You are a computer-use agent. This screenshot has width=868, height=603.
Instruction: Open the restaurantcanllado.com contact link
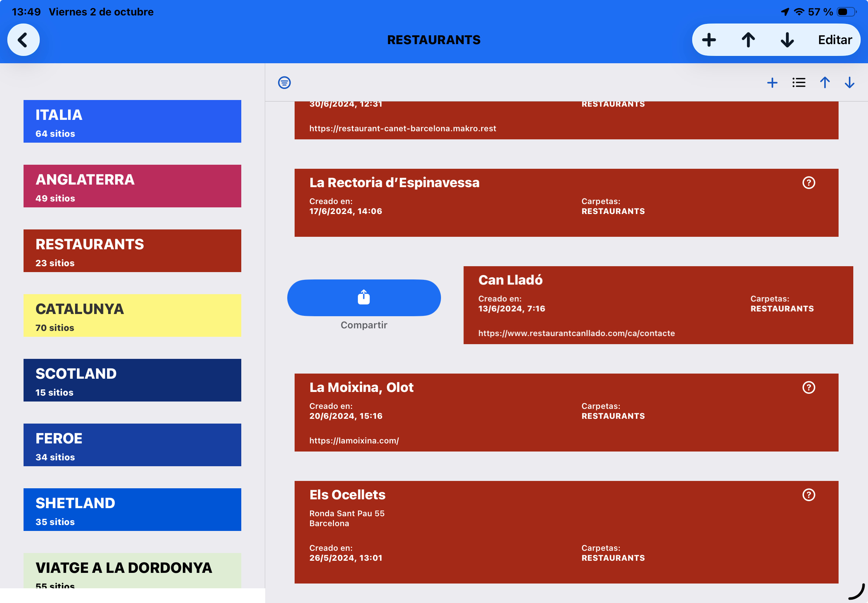[576, 333]
